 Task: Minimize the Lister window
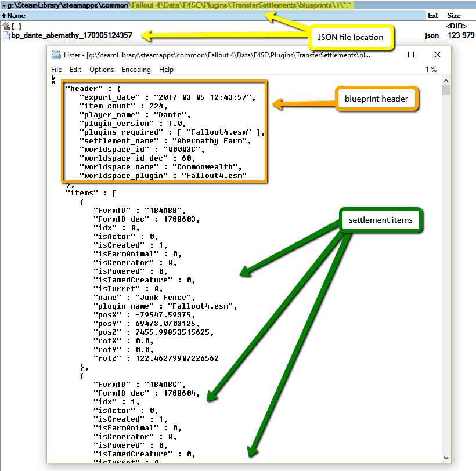385,55
